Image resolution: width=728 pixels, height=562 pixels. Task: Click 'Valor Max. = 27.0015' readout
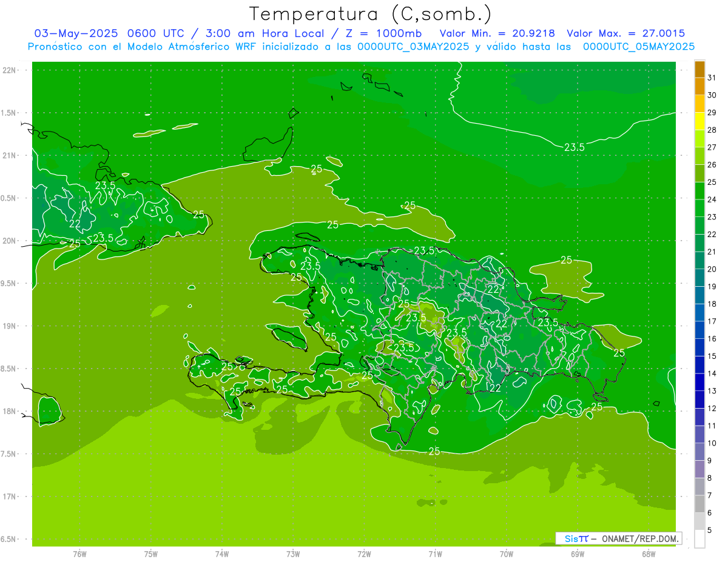point(626,33)
